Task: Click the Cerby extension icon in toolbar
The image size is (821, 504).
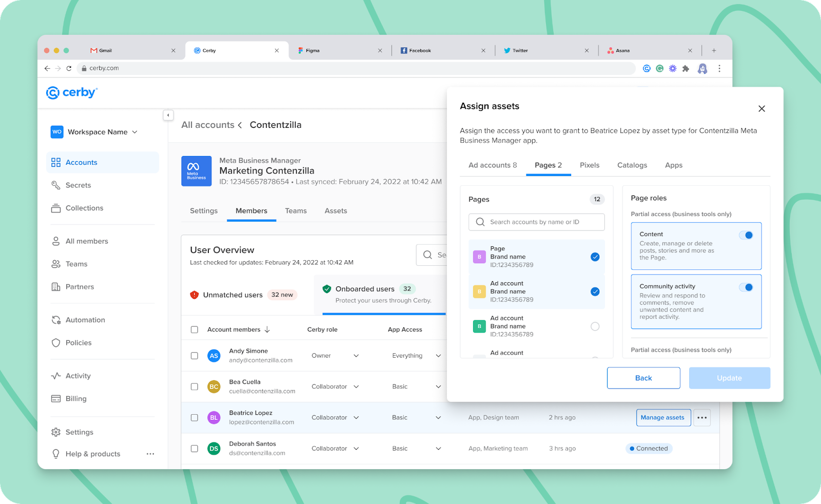Action: [647, 68]
